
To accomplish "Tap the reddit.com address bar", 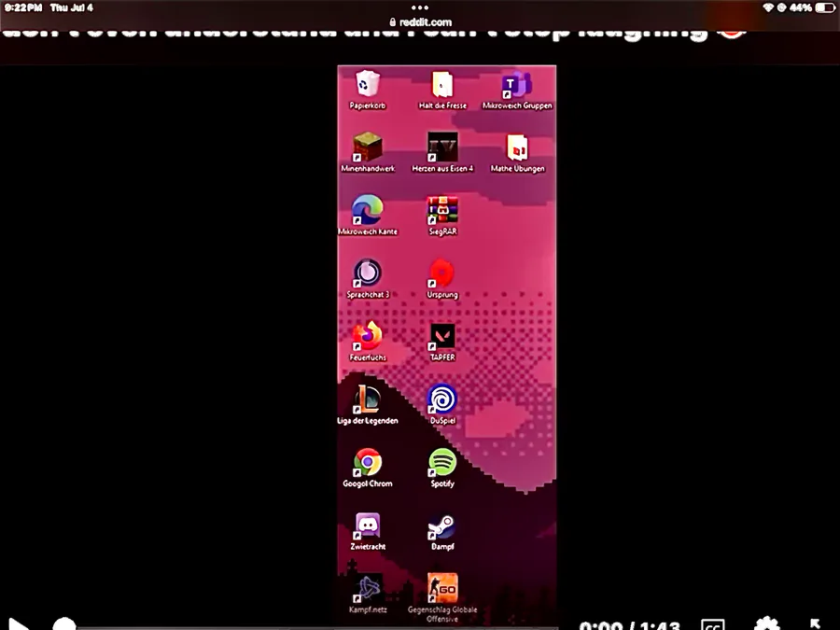I will (x=420, y=22).
